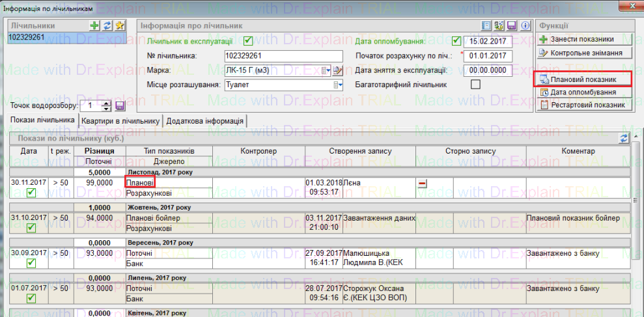Toggle the Лічильник в експлуатації checkbox
The height and width of the screenshot is (317, 644).
(247, 41)
